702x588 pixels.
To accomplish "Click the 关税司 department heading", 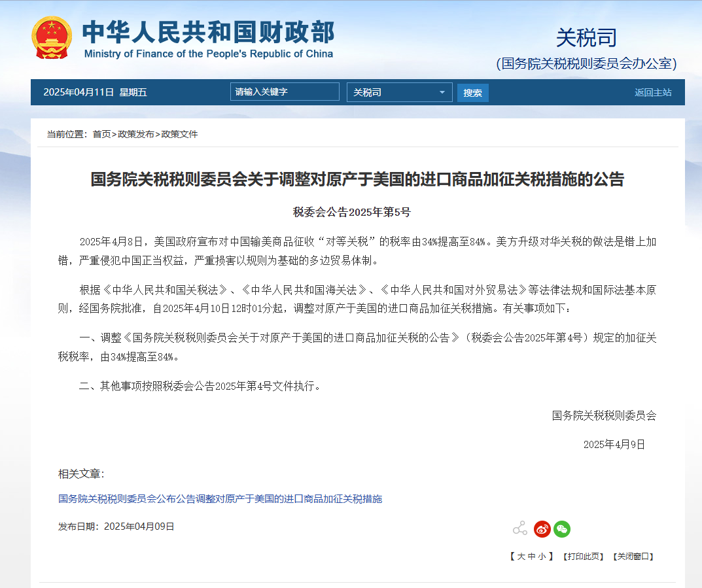I will (586, 37).
